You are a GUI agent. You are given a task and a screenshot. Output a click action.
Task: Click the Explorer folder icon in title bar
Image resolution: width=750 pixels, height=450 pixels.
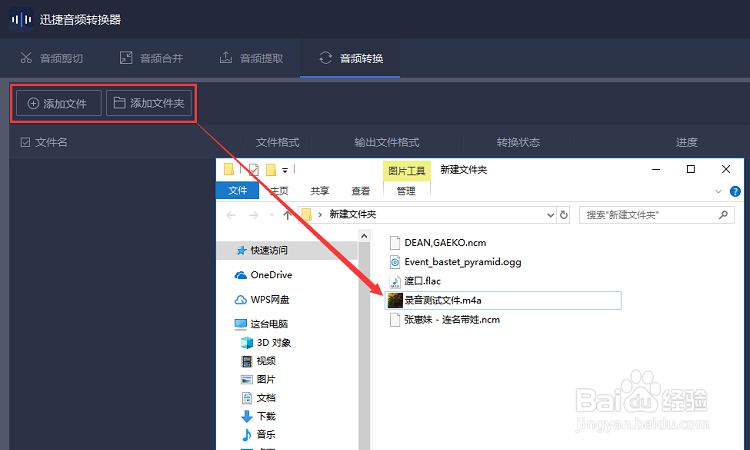coord(229,169)
